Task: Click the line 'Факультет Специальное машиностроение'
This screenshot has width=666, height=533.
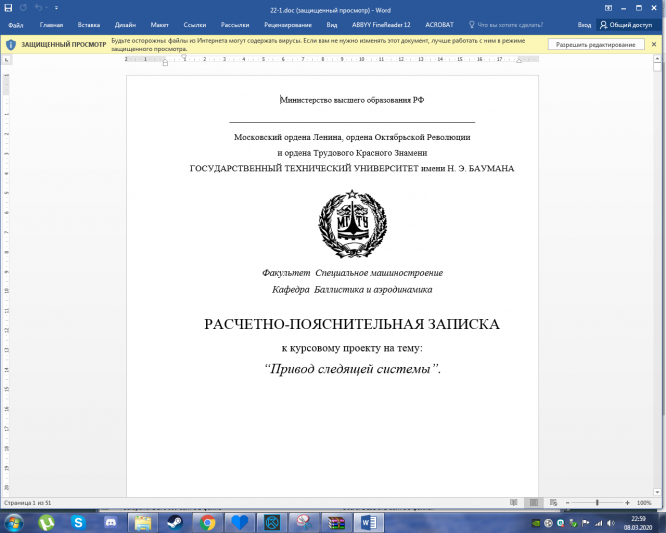Action: click(x=352, y=273)
